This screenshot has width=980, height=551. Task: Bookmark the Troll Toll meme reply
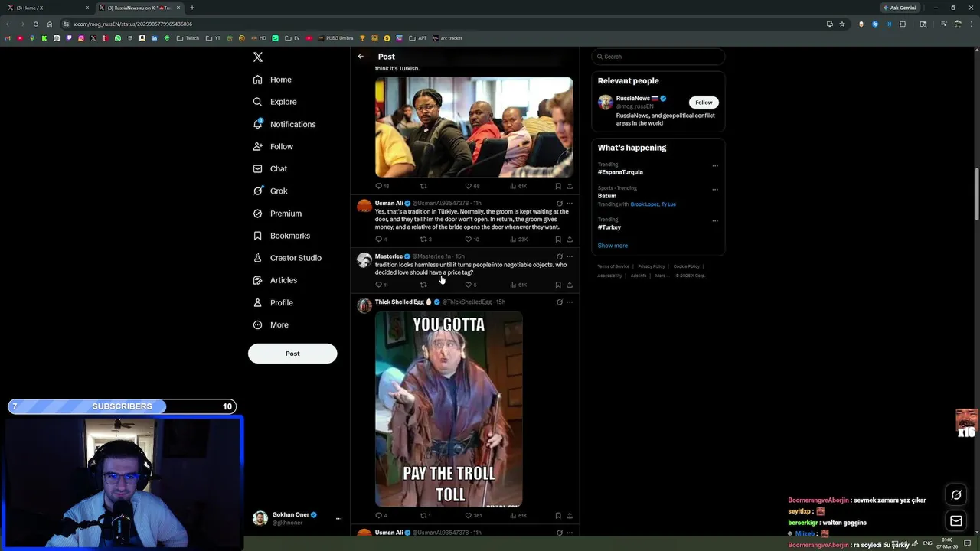558,516
